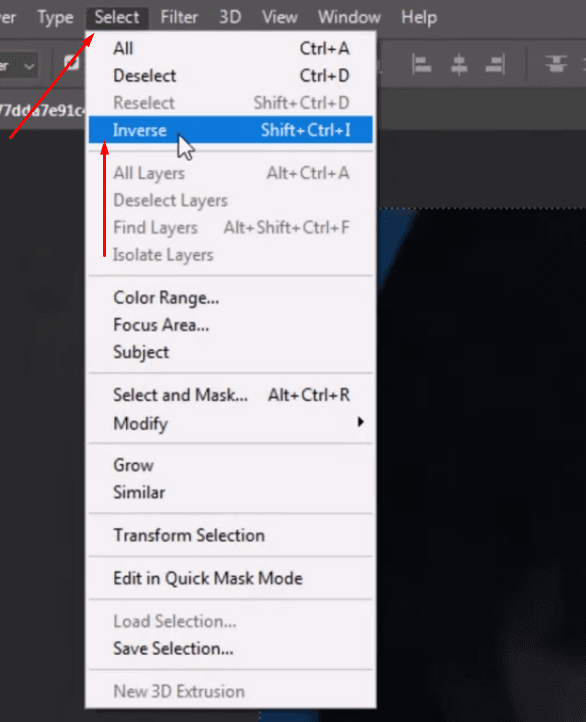Open the Filter menu

179,17
